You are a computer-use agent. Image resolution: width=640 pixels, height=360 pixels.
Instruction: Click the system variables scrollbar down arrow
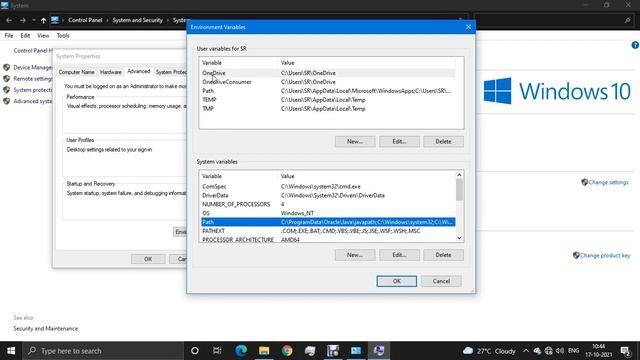point(459,238)
